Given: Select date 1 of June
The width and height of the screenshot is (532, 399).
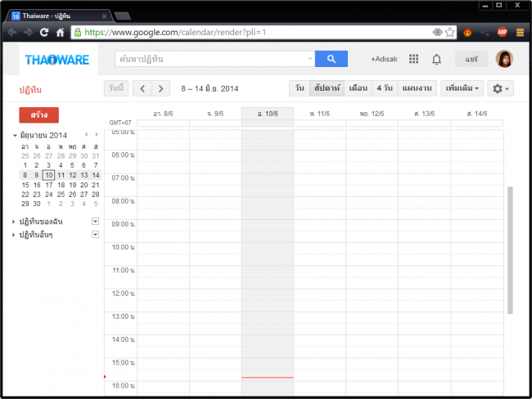Looking at the screenshot, I should click(25, 165).
